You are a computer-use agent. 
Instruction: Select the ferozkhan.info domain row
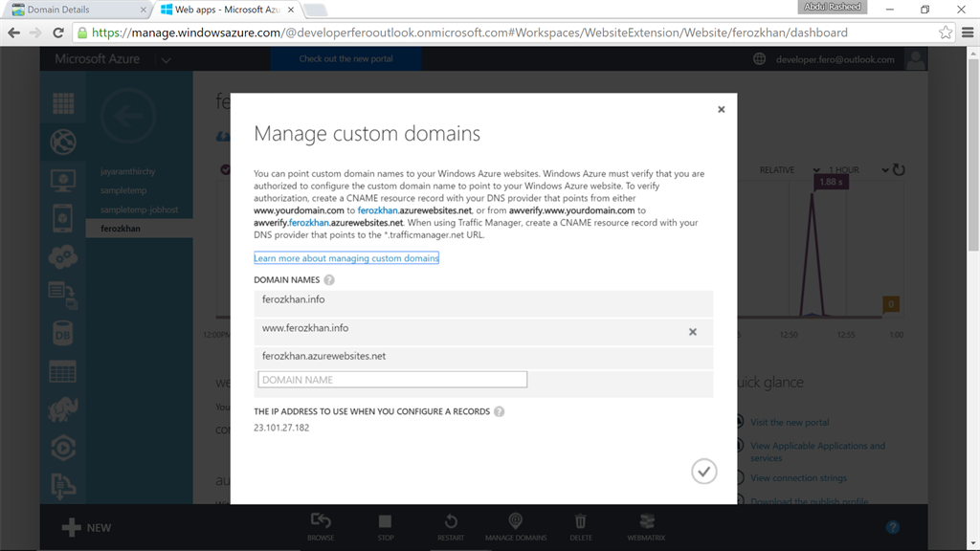click(483, 303)
